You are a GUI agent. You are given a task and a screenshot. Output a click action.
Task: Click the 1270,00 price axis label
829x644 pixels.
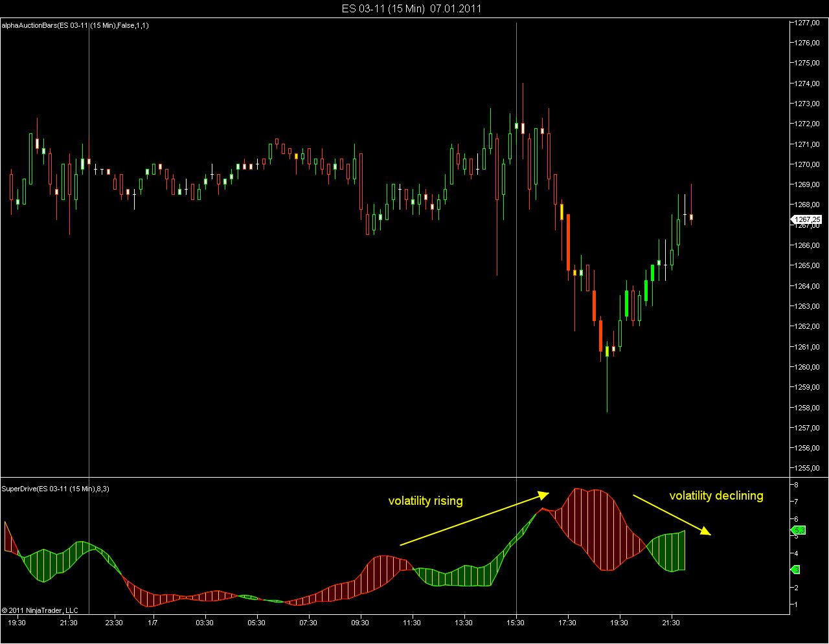pos(808,164)
